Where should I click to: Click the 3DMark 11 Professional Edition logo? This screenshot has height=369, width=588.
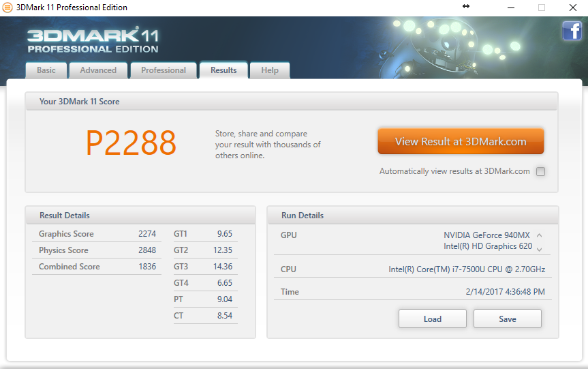click(93, 40)
